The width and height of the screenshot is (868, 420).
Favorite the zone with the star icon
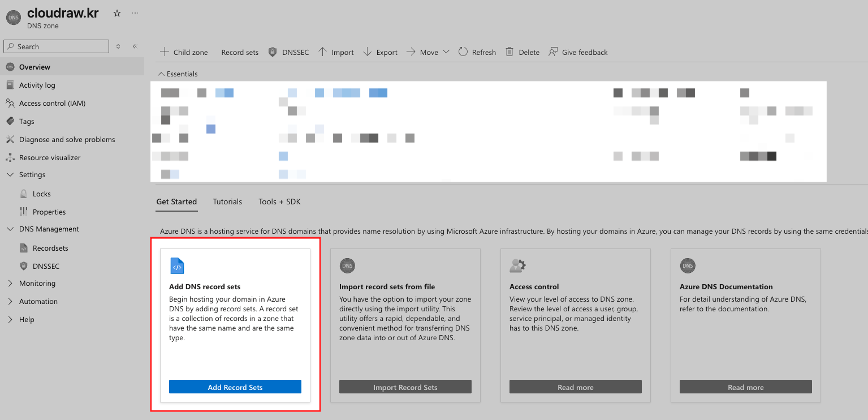point(117,13)
